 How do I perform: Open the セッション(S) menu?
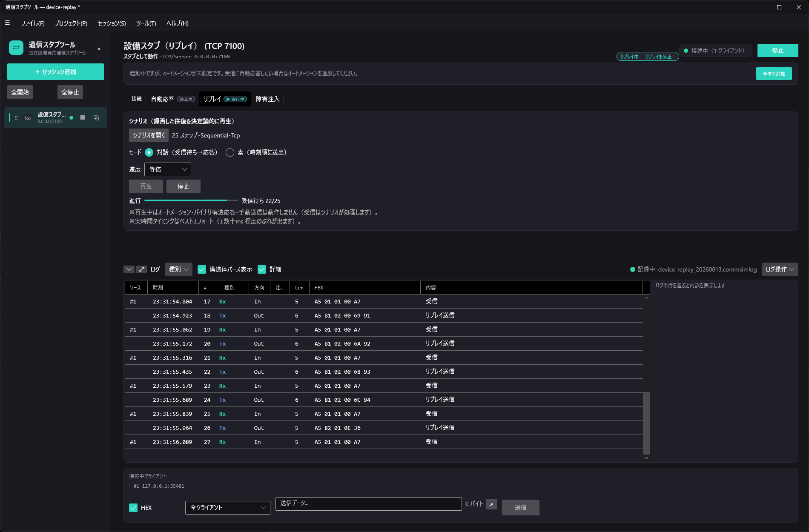(x=112, y=23)
